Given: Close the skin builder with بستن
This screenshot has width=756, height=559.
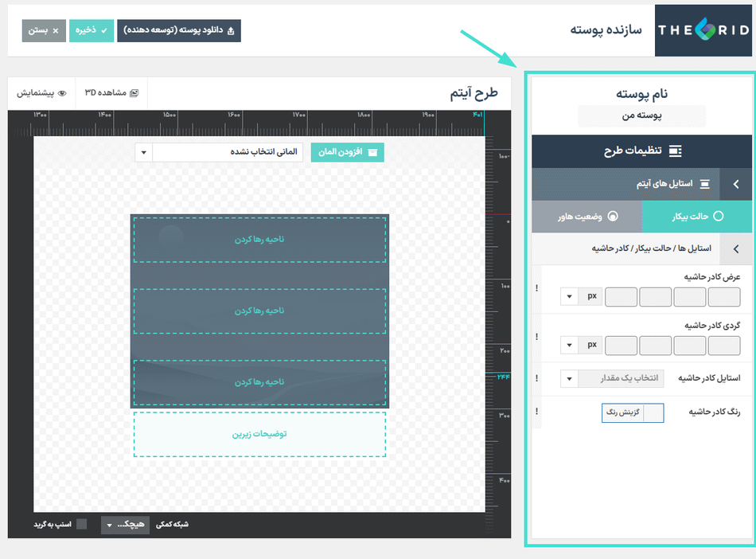Looking at the screenshot, I should [x=44, y=31].
